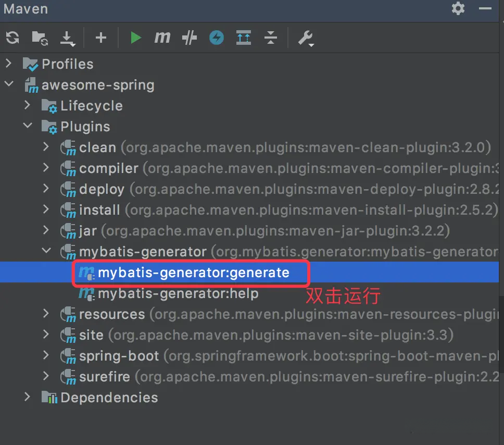This screenshot has height=445, width=504.
Task: Select the 'Profiles' label
Action: click(68, 64)
